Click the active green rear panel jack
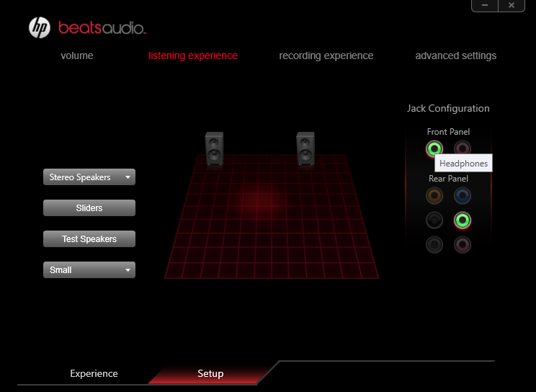Image resolution: width=536 pixels, height=392 pixels. pos(463,220)
